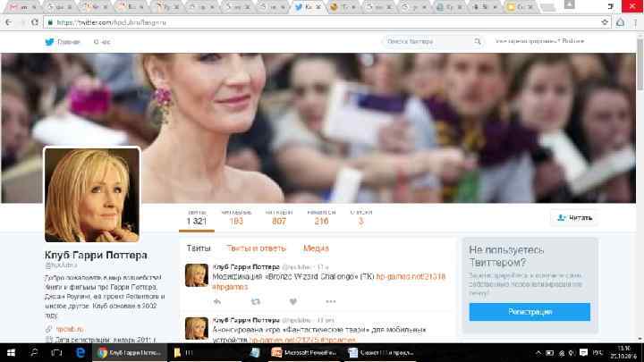Switch to Microsoft PowerPoint taskbar item
Image resolution: width=644 pixels, height=362 pixels.
[x=304, y=353]
